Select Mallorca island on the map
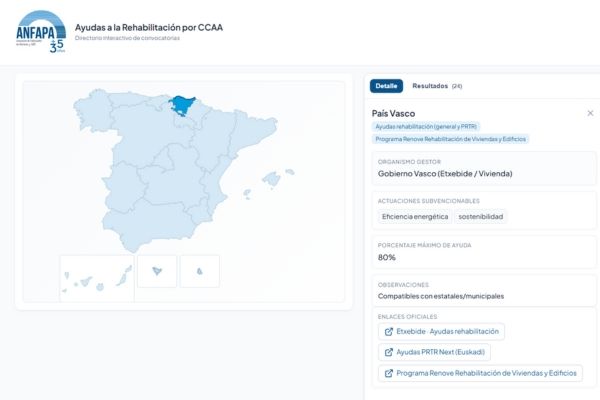This screenshot has width=600, height=400. pyautogui.click(x=271, y=179)
